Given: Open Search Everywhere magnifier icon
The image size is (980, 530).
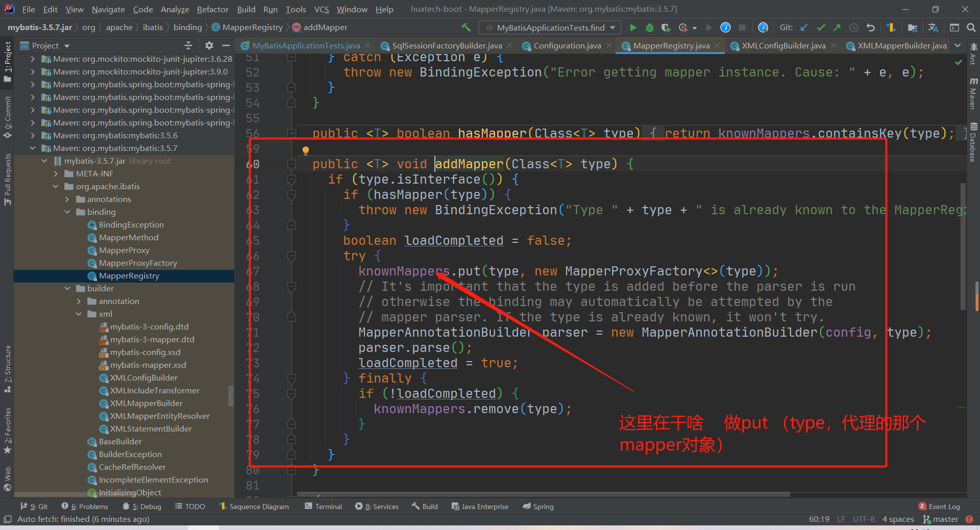Looking at the screenshot, I should [x=971, y=28].
